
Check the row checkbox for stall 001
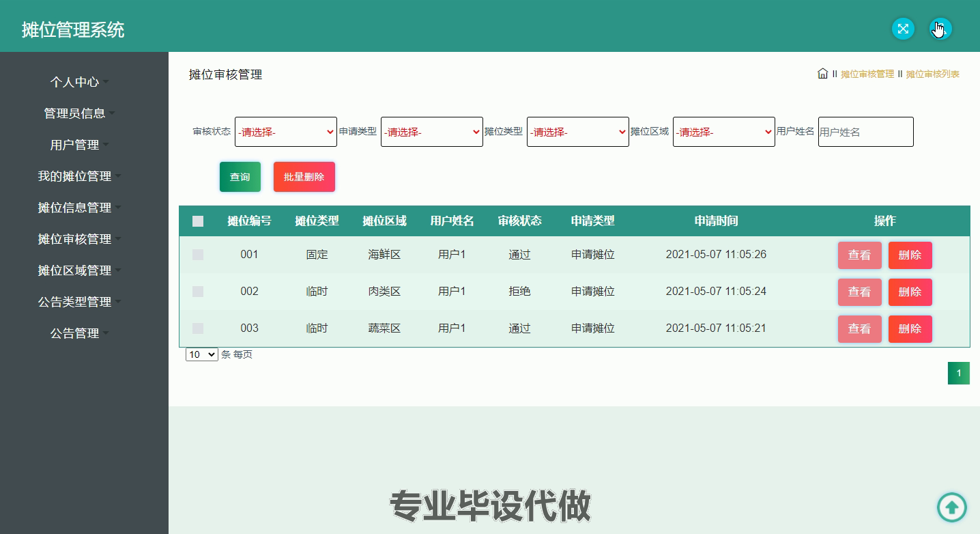point(198,255)
